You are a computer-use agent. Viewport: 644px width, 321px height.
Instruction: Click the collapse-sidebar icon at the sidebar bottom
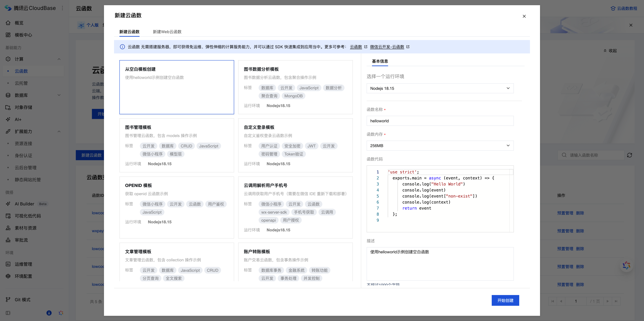(x=8, y=313)
